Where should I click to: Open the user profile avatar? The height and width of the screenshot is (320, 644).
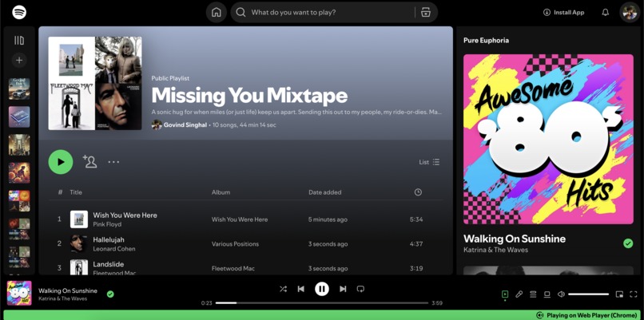coord(629,12)
